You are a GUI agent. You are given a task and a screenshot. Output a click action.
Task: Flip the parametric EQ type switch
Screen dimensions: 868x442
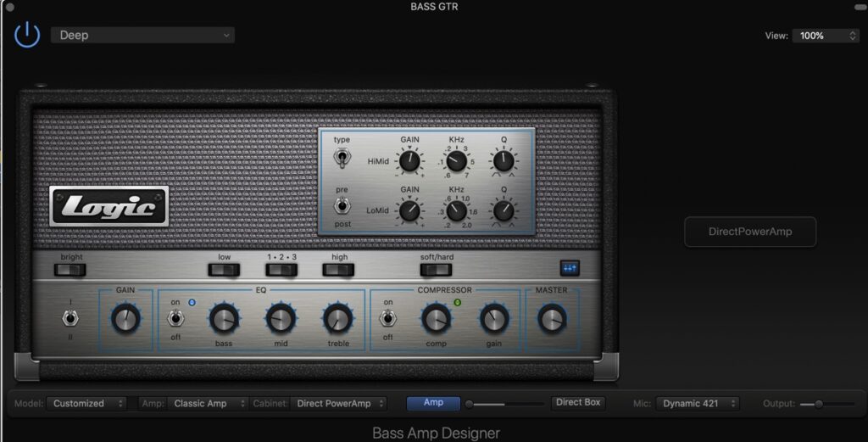pos(342,158)
